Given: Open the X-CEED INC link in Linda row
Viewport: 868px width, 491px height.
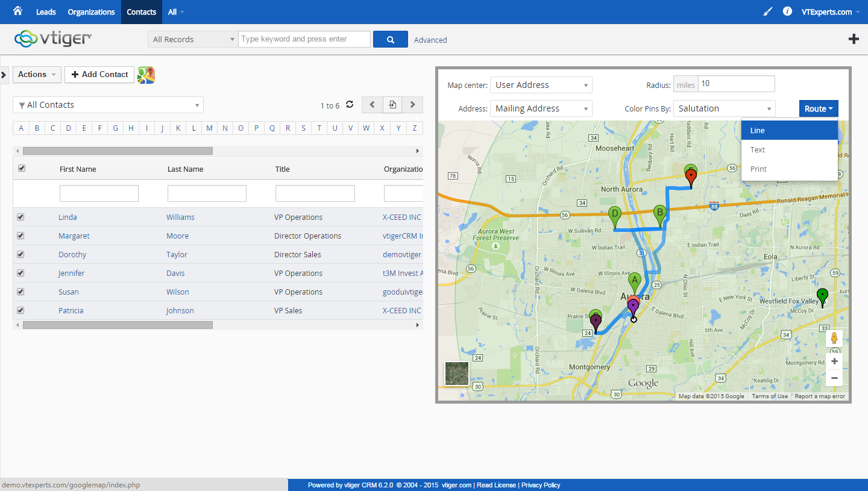Looking at the screenshot, I should 402,217.
